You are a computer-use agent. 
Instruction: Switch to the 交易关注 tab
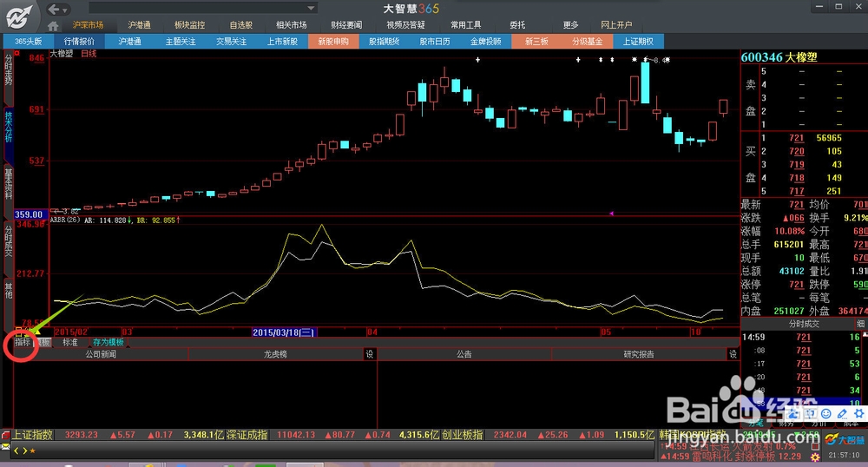pos(232,42)
